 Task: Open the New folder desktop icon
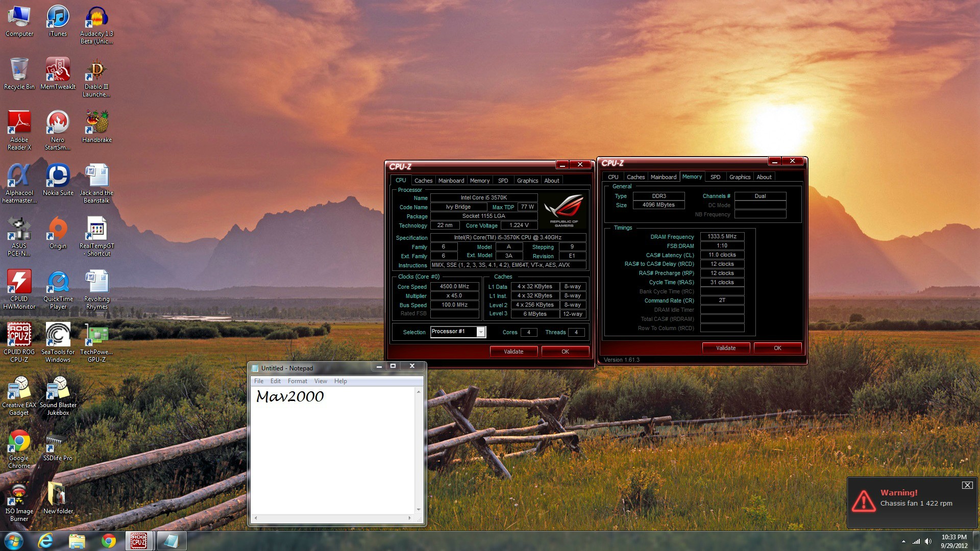click(x=58, y=498)
